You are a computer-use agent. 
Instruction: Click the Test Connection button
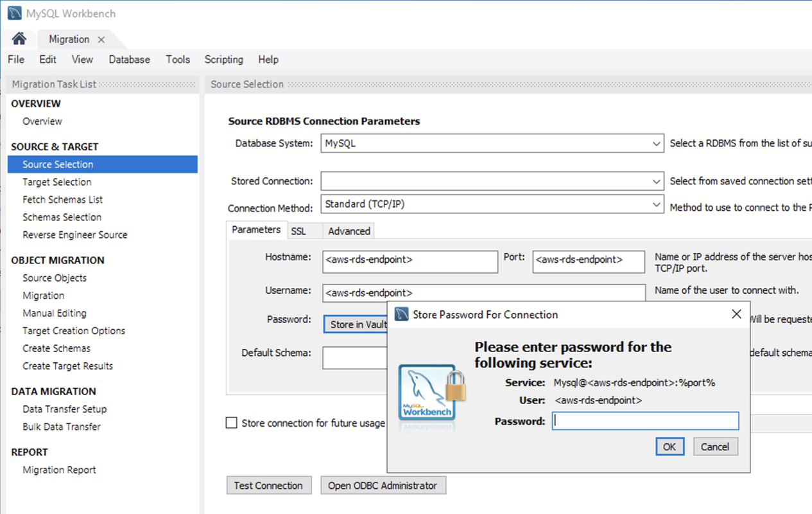[x=268, y=485]
